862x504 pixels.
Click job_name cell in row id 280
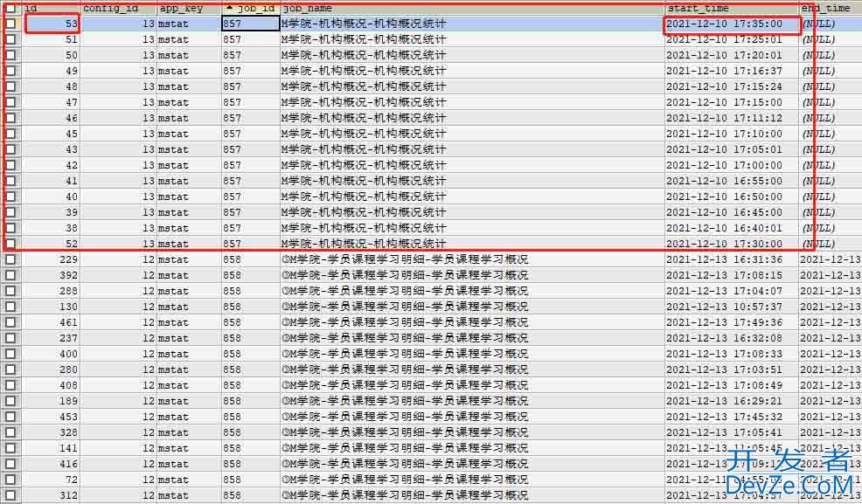pyautogui.click(x=472, y=369)
